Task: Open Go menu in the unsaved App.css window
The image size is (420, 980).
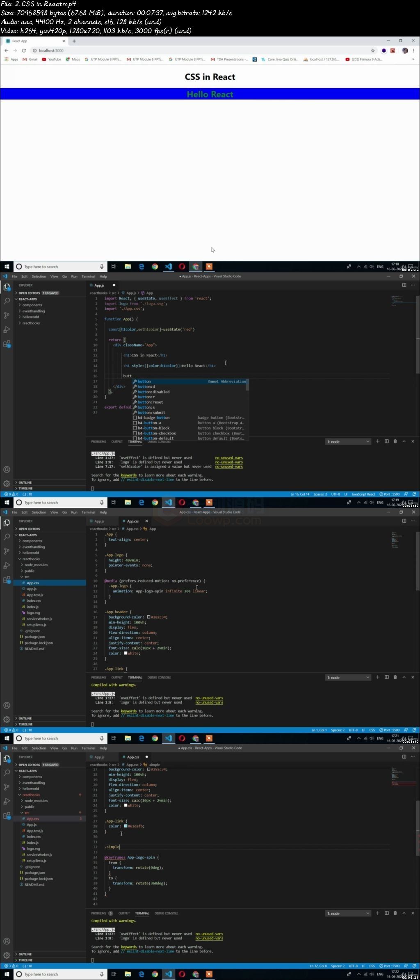Action: coord(64,748)
